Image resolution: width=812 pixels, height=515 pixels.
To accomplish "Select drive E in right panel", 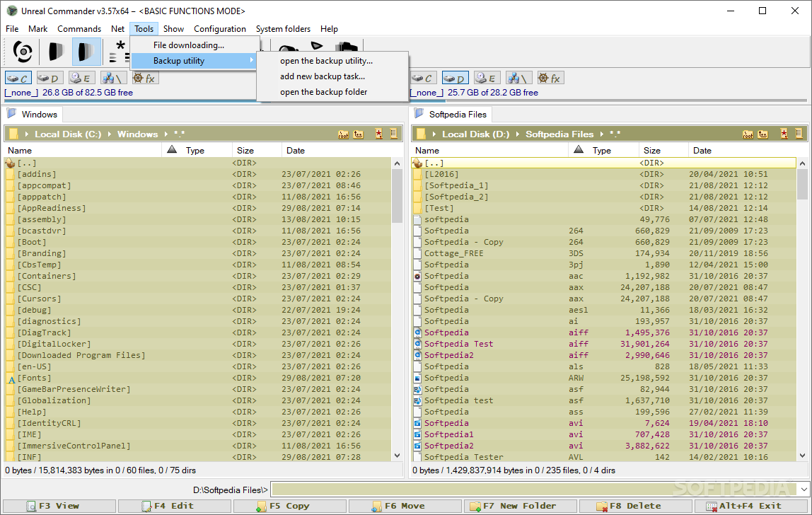I will [x=487, y=79].
